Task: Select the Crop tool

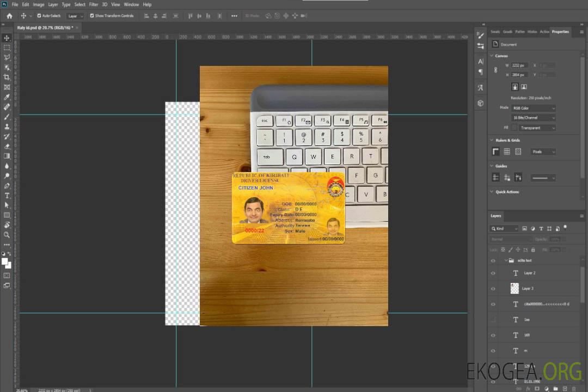Action: coord(7,77)
